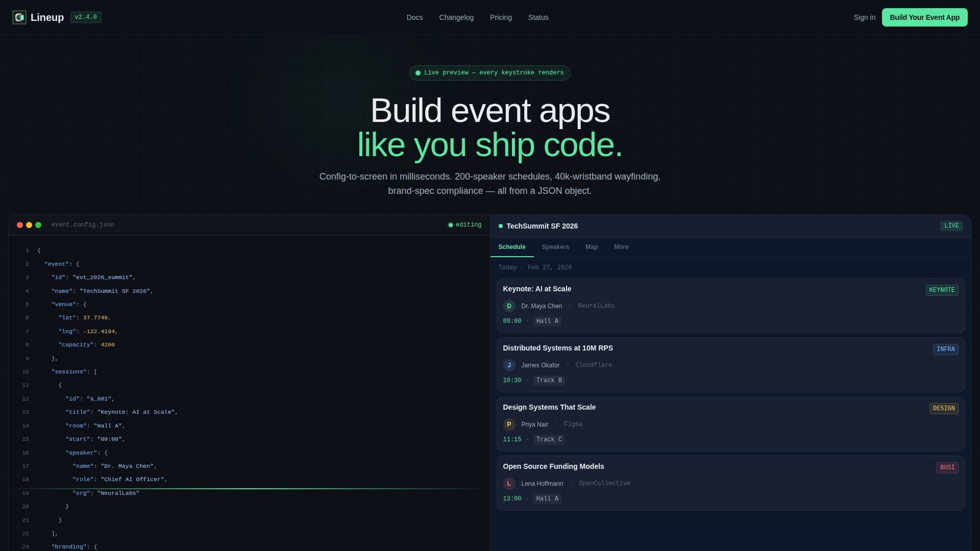Click Priya Nair's avatar P
980x551 pixels.
pos(509,424)
